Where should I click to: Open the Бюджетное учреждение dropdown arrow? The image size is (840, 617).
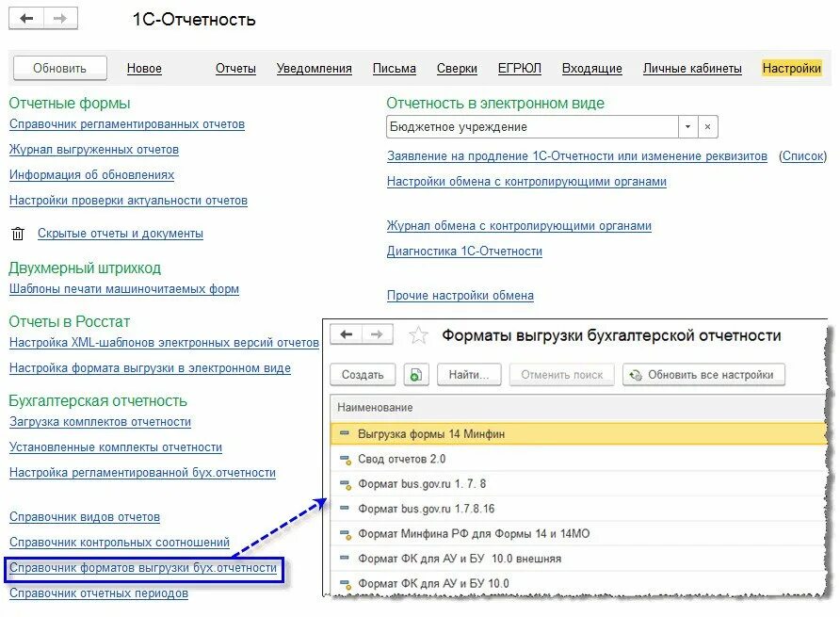687,127
